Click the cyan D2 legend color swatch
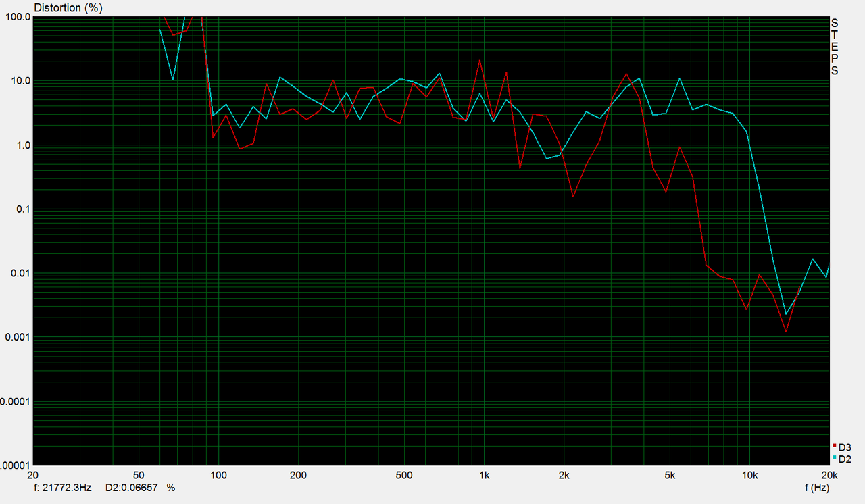 (x=834, y=457)
